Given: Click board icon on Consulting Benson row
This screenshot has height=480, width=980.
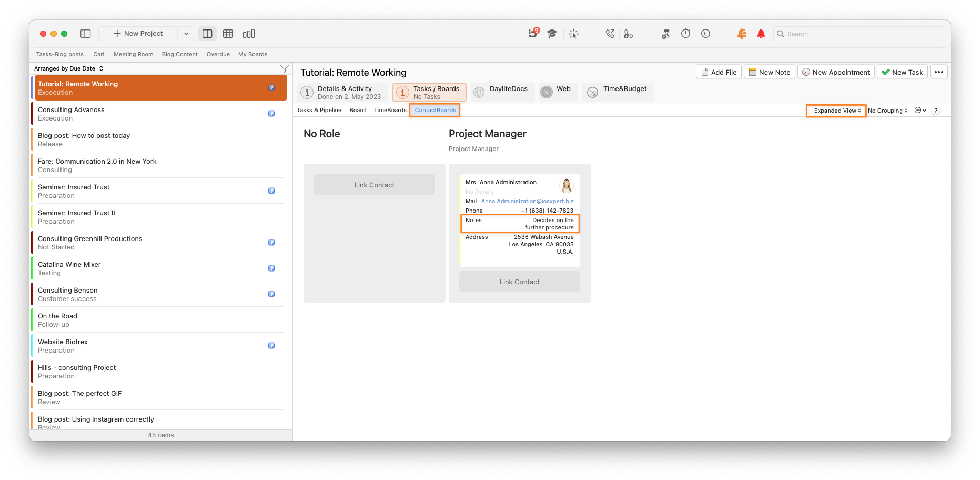Looking at the screenshot, I should click(x=271, y=294).
